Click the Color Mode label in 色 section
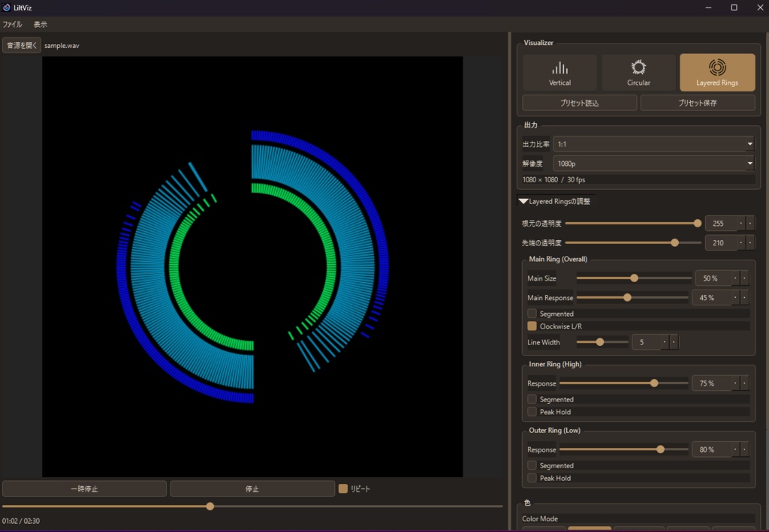This screenshot has height=532, width=769. 540,518
